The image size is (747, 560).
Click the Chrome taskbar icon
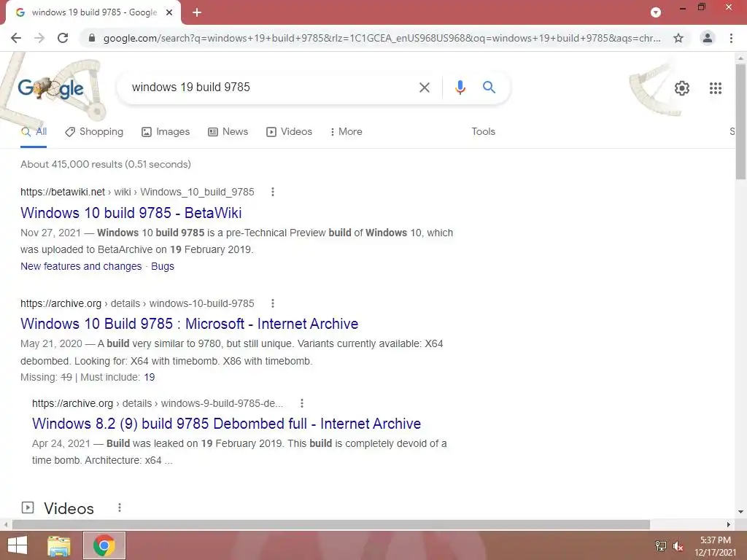(x=104, y=545)
